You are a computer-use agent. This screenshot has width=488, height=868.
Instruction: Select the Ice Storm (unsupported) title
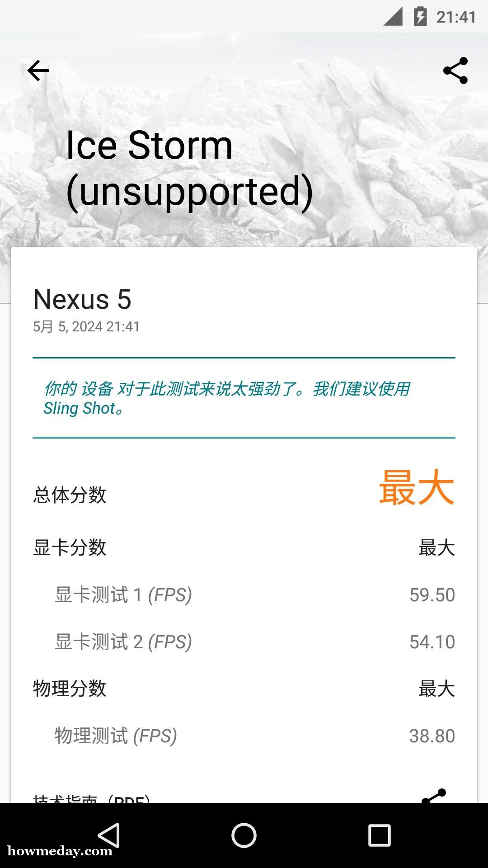pyautogui.click(x=190, y=169)
